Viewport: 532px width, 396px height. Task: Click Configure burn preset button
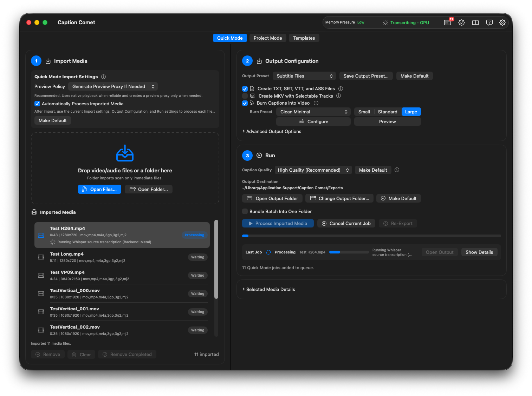click(x=313, y=121)
